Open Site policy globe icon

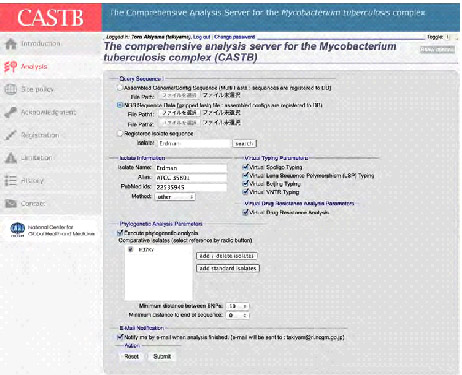click(x=11, y=89)
